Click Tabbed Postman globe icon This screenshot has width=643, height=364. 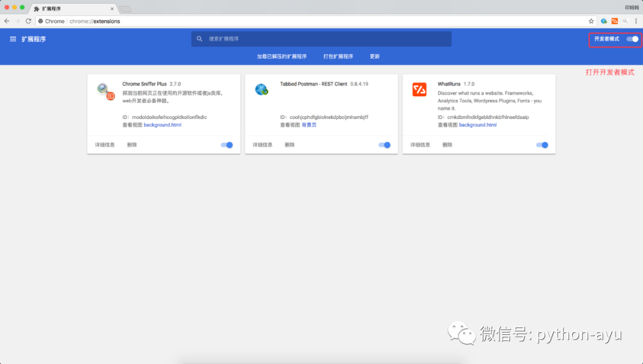[261, 89]
